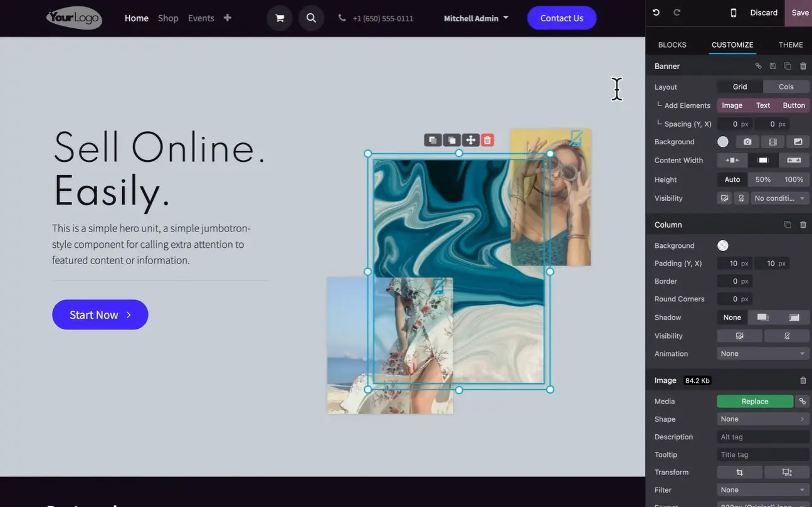The width and height of the screenshot is (812, 507).
Task: Switch to the THEME tab
Action: (x=791, y=45)
